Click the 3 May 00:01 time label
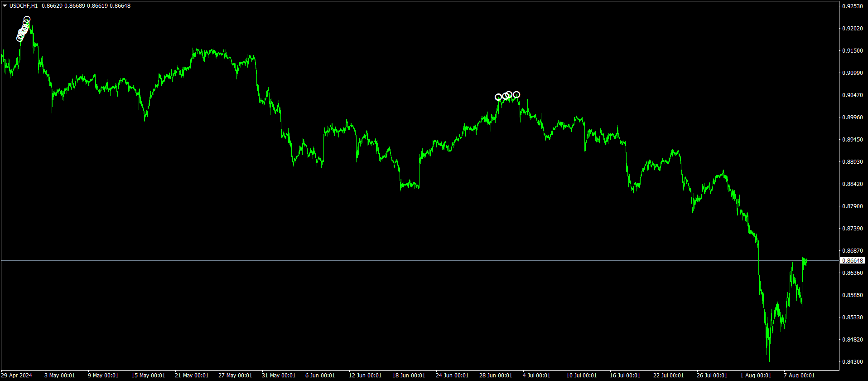 click(60, 376)
